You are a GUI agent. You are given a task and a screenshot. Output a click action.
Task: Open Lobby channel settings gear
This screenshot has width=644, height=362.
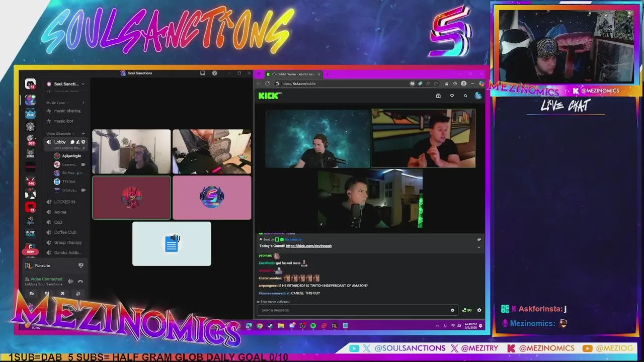[84, 142]
